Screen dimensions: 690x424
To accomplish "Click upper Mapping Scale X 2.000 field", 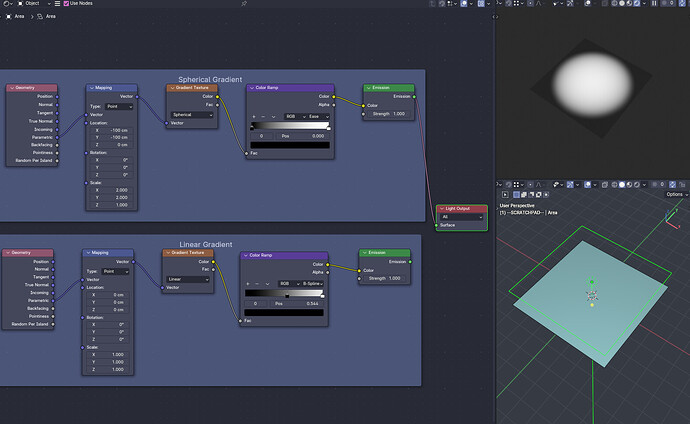I will [112, 190].
